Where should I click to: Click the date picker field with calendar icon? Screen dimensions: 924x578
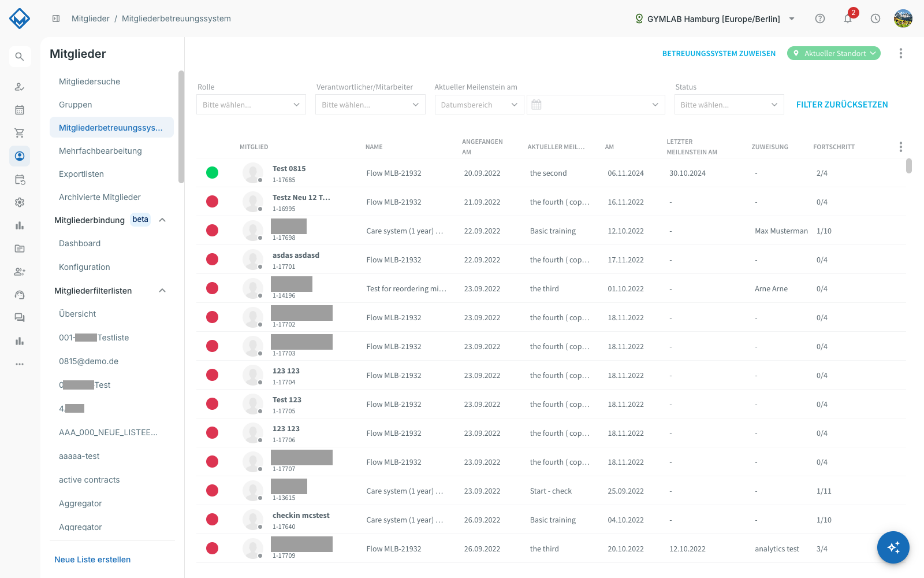(596, 105)
